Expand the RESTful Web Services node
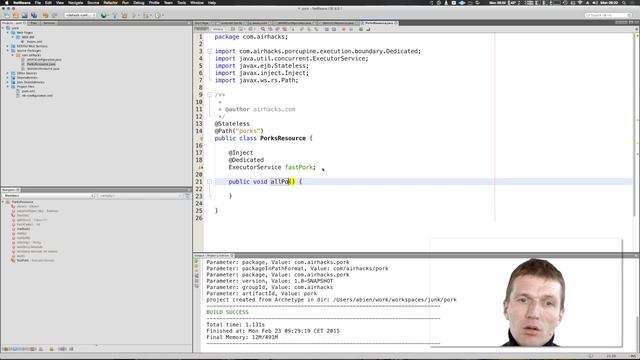640x360 pixels. (8, 46)
